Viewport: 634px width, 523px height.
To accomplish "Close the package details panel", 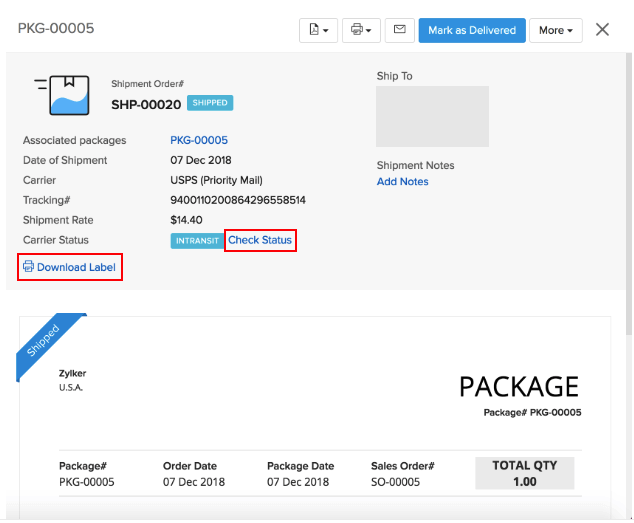I will coord(602,30).
